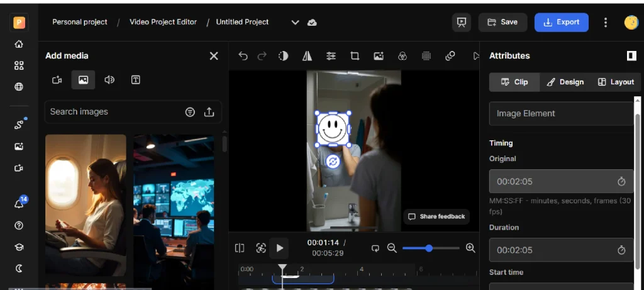Select the flip horizontal icon
The width and height of the screenshot is (644, 290).
pyautogui.click(x=307, y=56)
